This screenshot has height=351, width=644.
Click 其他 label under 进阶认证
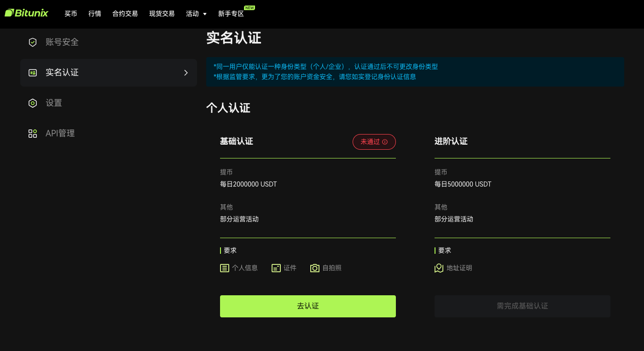(x=441, y=207)
